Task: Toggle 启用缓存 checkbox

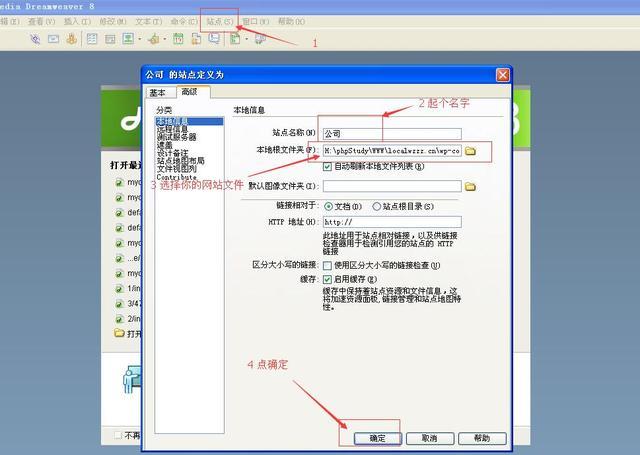Action: [327, 280]
